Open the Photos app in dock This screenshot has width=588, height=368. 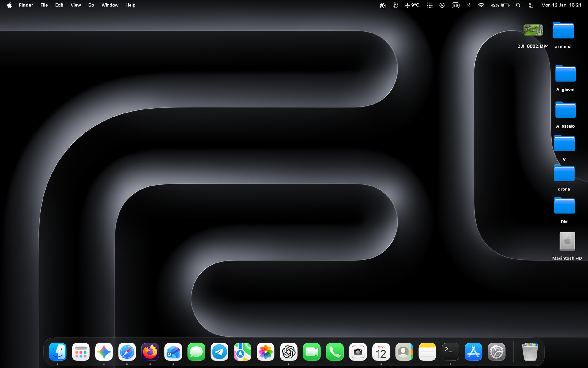point(266,352)
